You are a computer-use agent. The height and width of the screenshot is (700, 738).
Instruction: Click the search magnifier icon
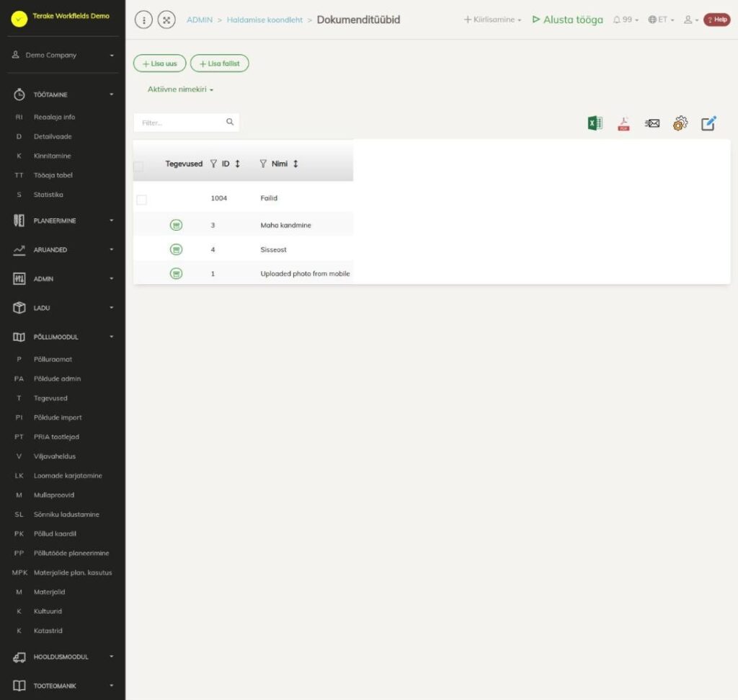[x=230, y=122]
